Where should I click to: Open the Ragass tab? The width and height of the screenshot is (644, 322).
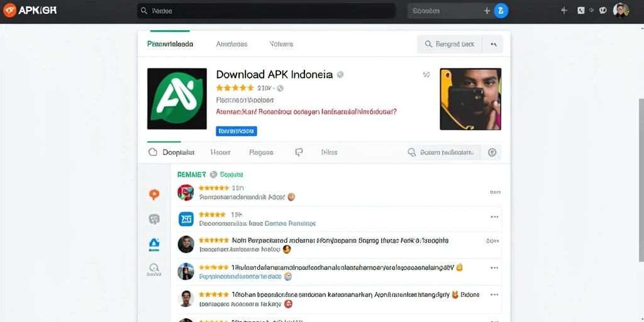(x=261, y=152)
